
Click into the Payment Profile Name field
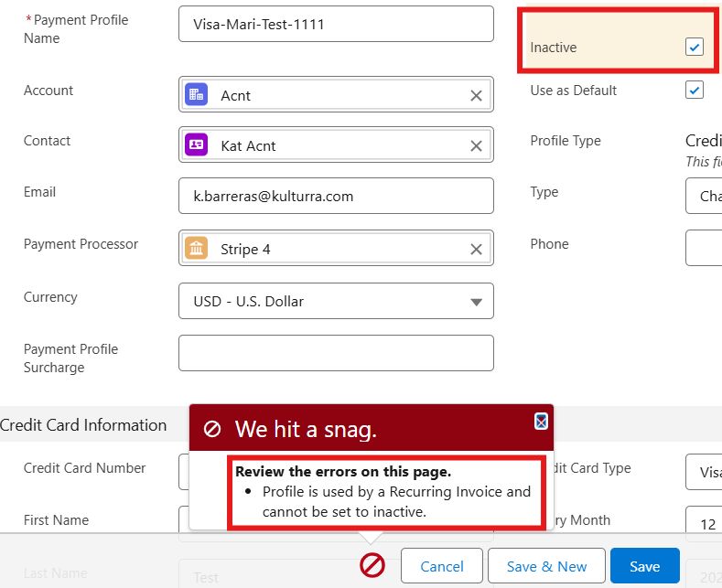pos(336,25)
